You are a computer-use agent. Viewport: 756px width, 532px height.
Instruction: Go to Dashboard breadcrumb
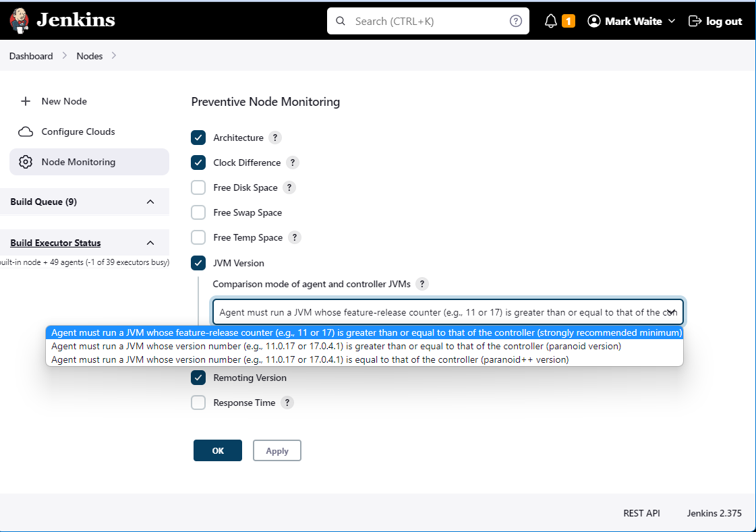[x=31, y=56]
